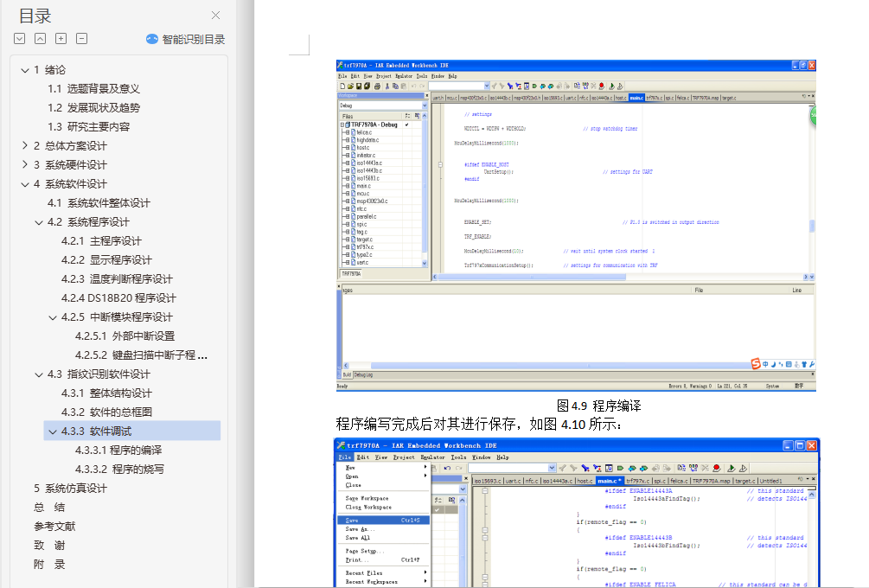Open 4.1 系统软件整体设计
The width and height of the screenshot is (869, 588).
[x=99, y=203]
